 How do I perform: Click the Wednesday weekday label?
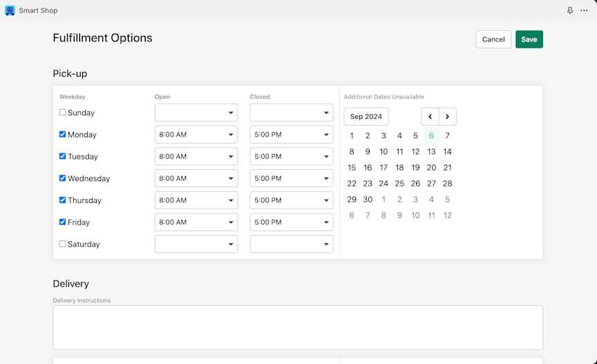88,178
